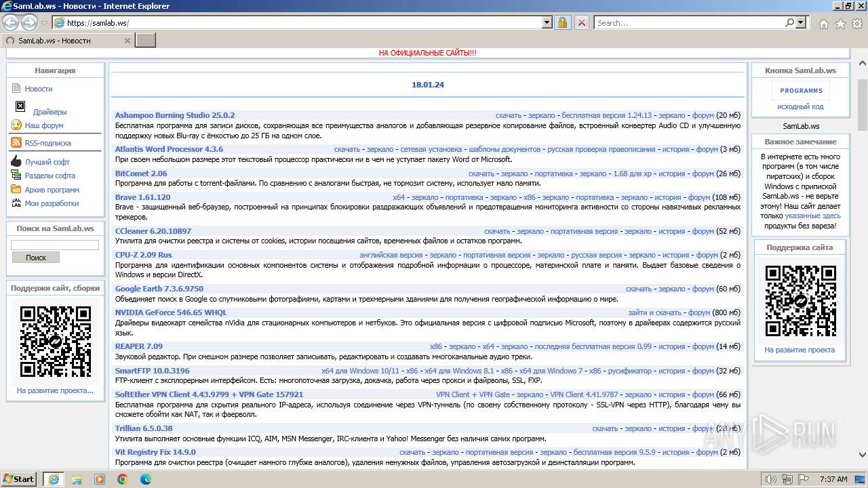Click the QR code under Поддержи сайт, сборки
The image size is (868, 488).
point(56,342)
